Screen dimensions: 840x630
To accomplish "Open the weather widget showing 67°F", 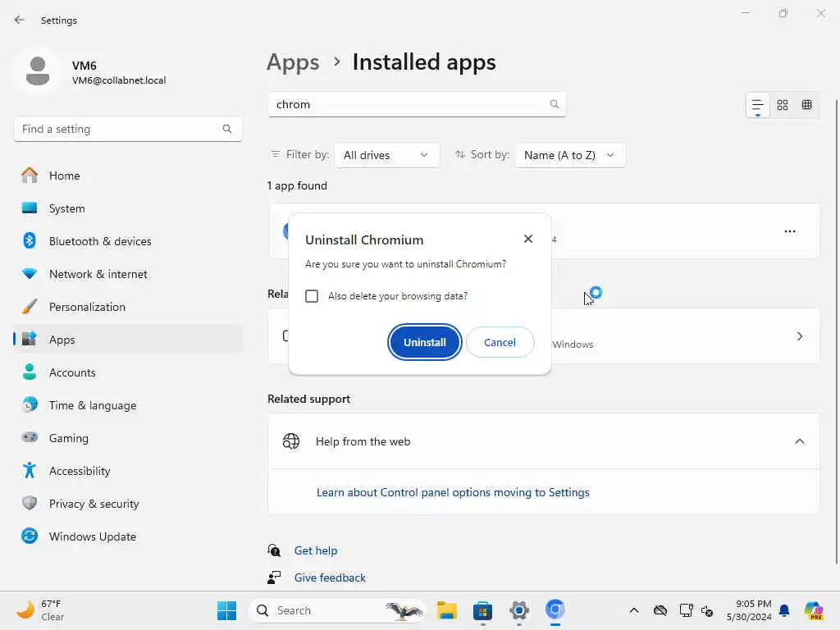I will point(40,610).
